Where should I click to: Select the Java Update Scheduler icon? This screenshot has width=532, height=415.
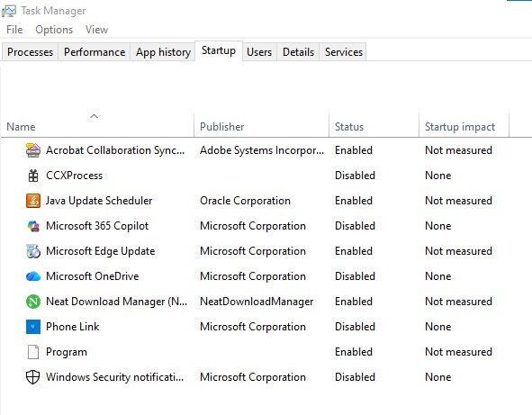click(33, 201)
